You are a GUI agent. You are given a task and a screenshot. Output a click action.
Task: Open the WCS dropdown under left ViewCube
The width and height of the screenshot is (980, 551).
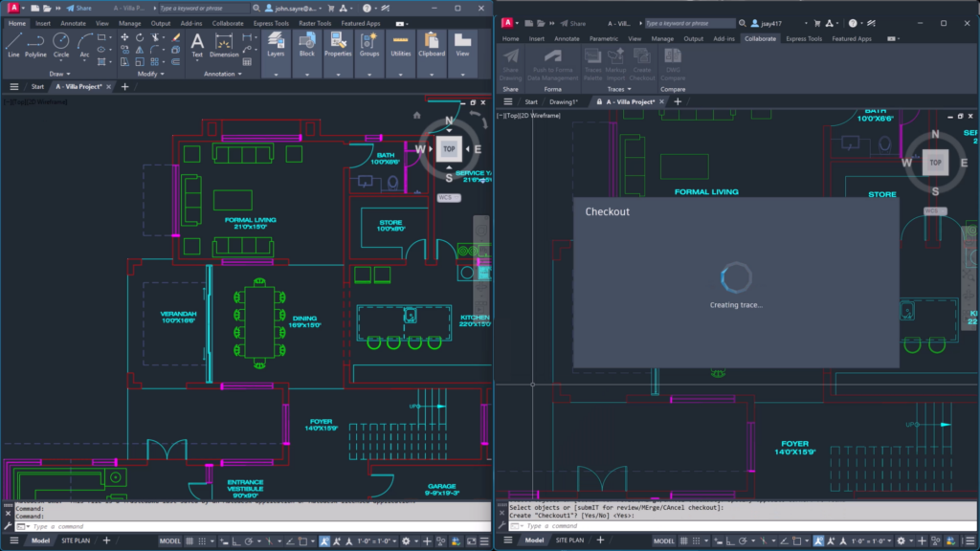tap(449, 197)
